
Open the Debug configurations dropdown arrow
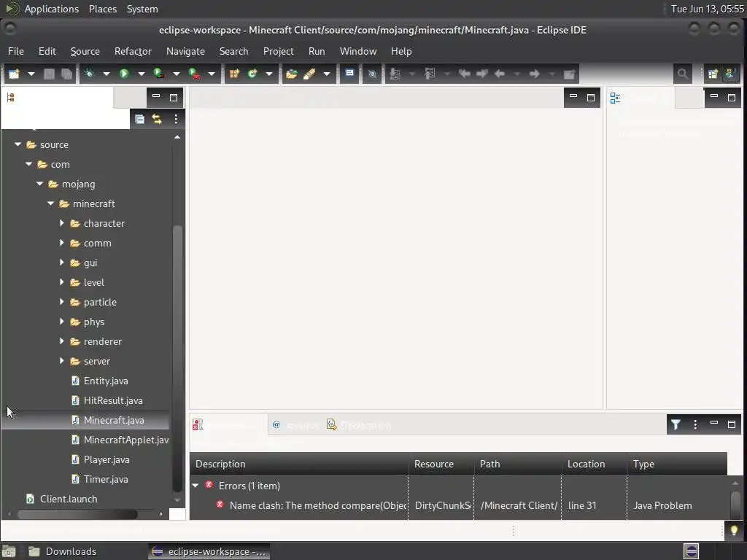(106, 74)
